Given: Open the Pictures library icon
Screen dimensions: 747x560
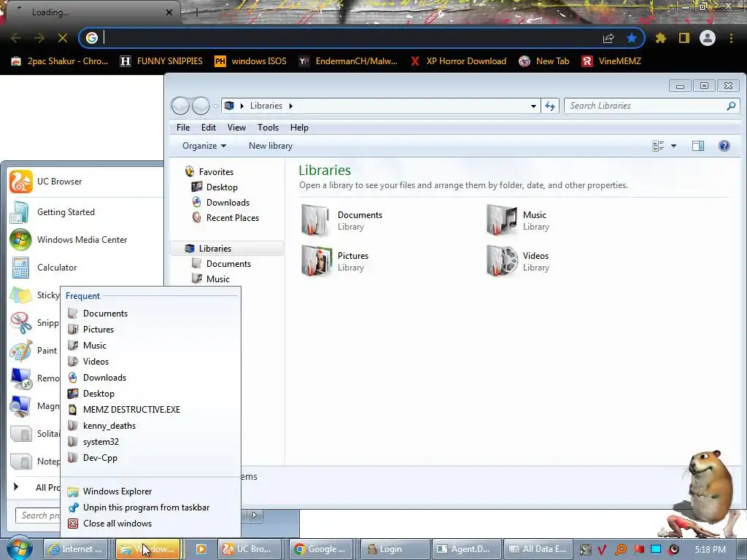Looking at the screenshot, I should (x=317, y=261).
